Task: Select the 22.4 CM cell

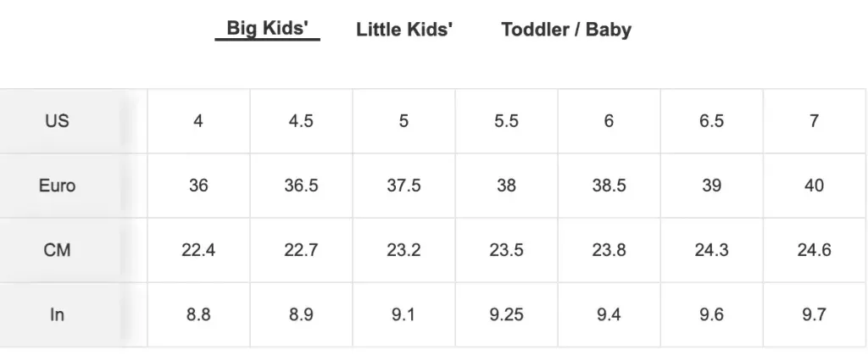Action: (x=198, y=250)
